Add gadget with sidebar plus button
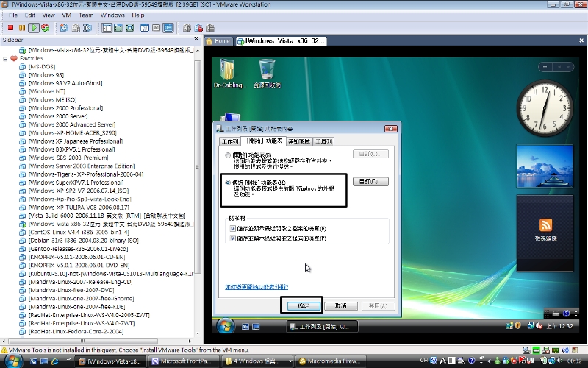This screenshot has height=368, width=588. [x=545, y=67]
